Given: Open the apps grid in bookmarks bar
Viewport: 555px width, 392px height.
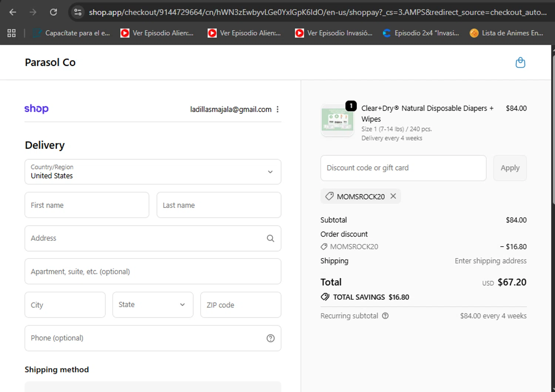Looking at the screenshot, I should tap(11, 33).
